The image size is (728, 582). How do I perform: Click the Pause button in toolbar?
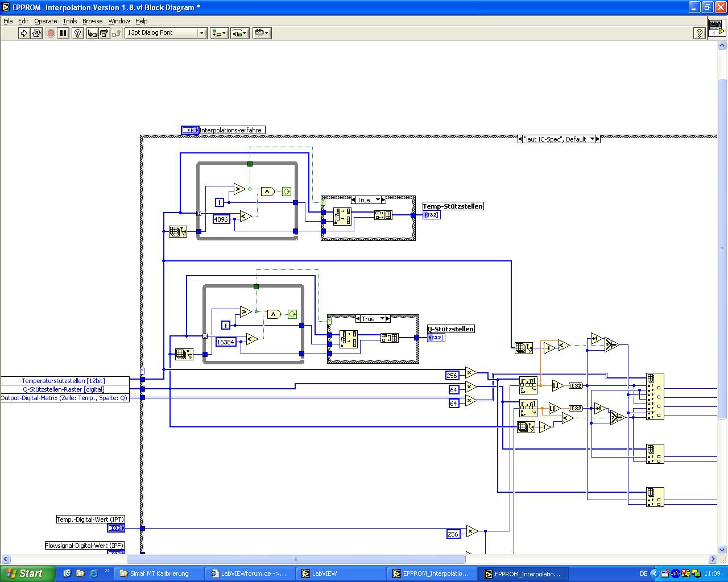[63, 33]
